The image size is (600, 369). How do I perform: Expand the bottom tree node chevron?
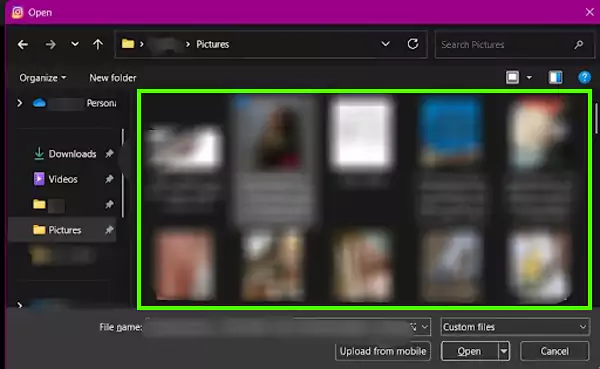(x=20, y=305)
